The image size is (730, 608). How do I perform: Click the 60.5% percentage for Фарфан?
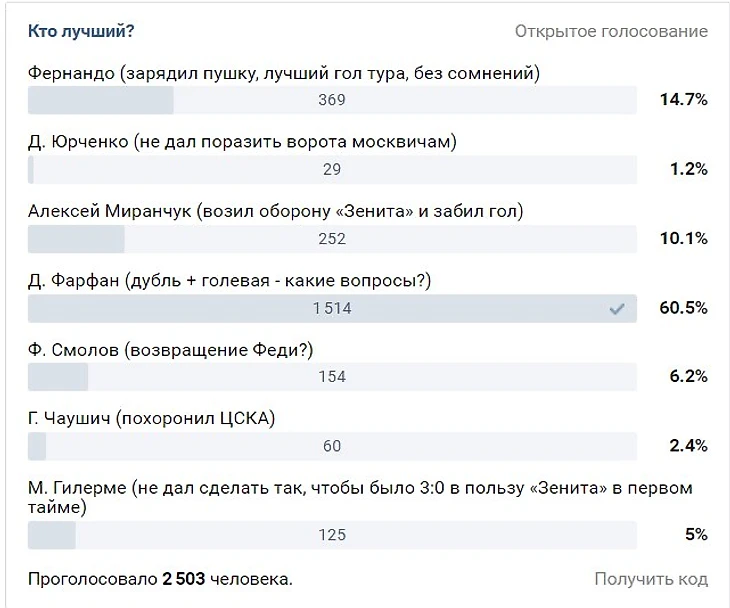(x=683, y=308)
